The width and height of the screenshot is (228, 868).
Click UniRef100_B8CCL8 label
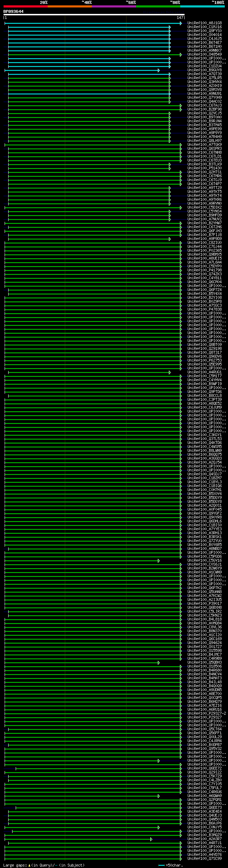[x=204, y=396]
